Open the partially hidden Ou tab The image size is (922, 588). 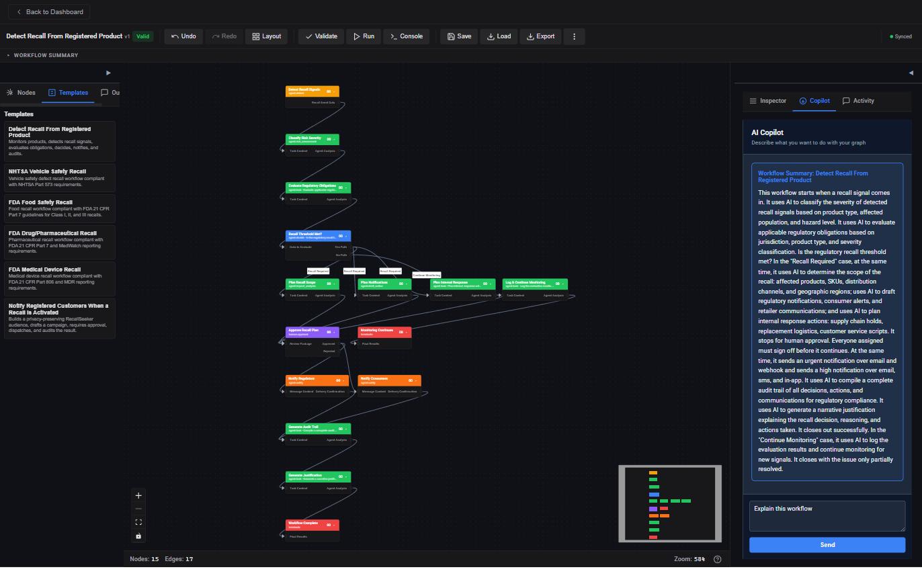[110, 93]
